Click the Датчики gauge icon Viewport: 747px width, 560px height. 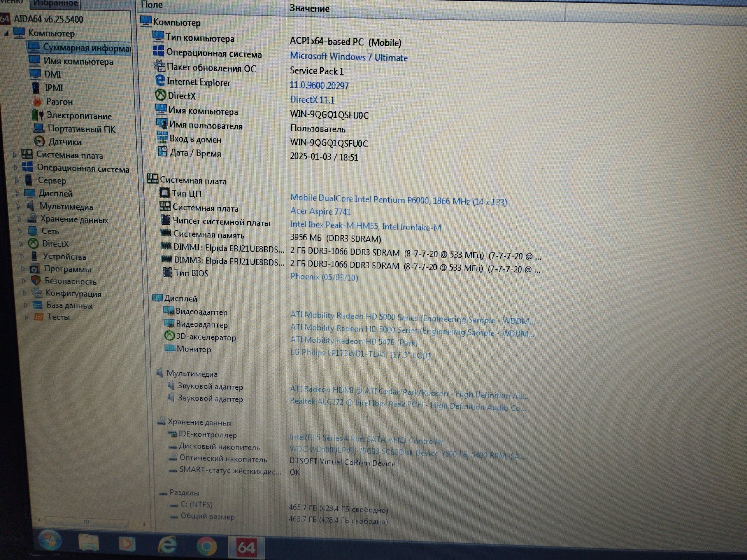[x=40, y=141]
